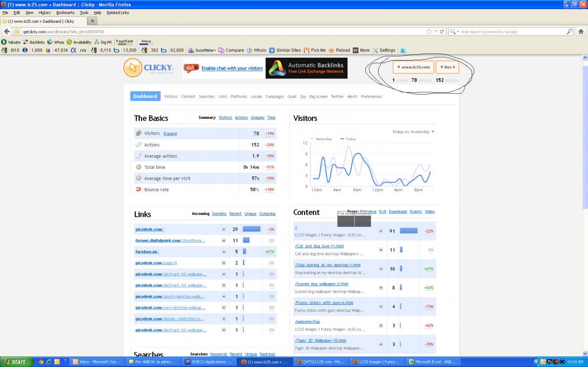
Task: Open SIVECO Applications taskbar item
Action: 209,362
